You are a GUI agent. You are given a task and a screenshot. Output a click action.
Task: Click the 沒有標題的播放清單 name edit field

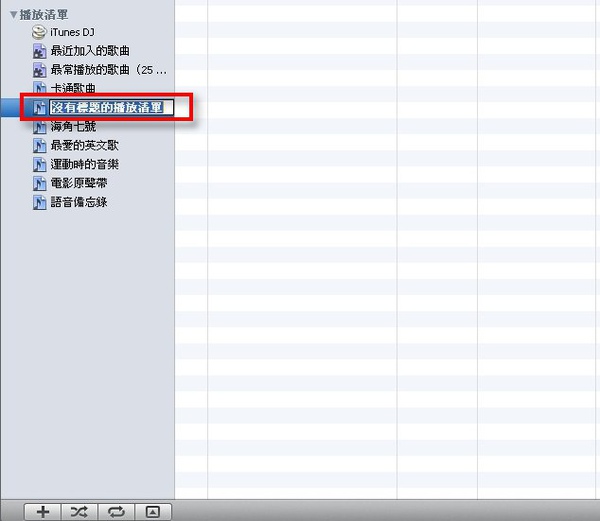pos(112,107)
